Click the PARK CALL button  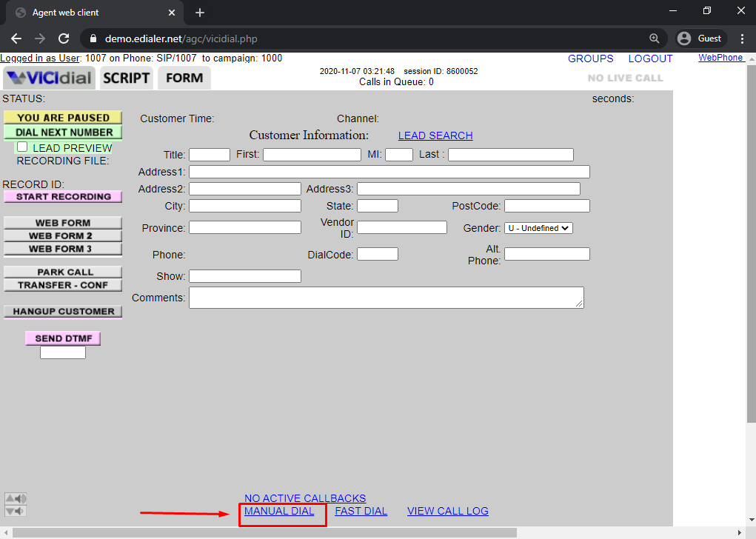tap(63, 272)
